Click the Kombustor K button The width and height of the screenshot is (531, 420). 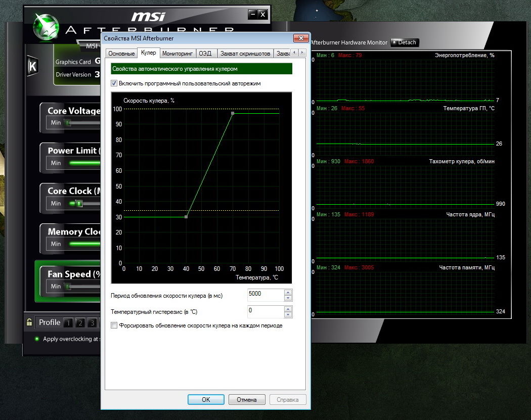pyautogui.click(x=32, y=66)
